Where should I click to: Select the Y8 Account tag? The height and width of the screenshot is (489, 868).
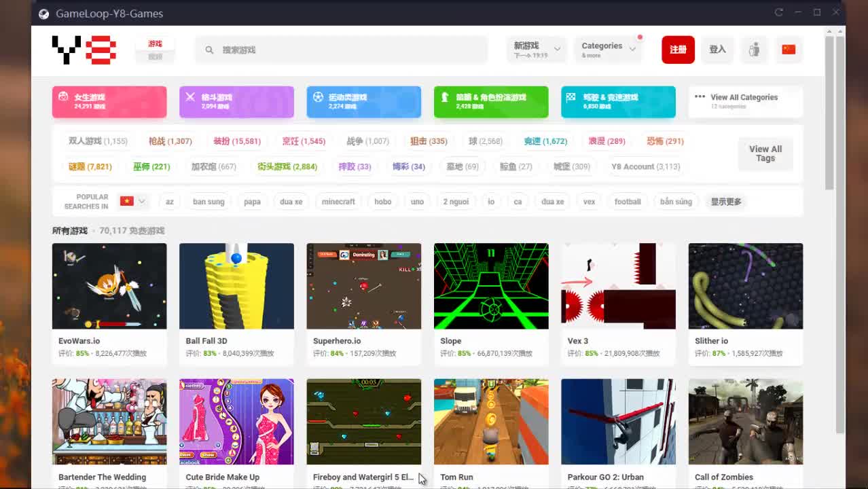[645, 166]
